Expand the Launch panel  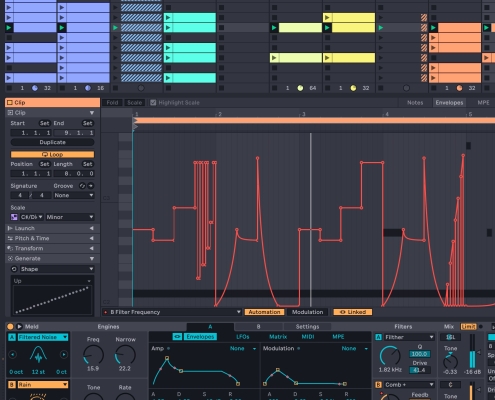click(91, 228)
